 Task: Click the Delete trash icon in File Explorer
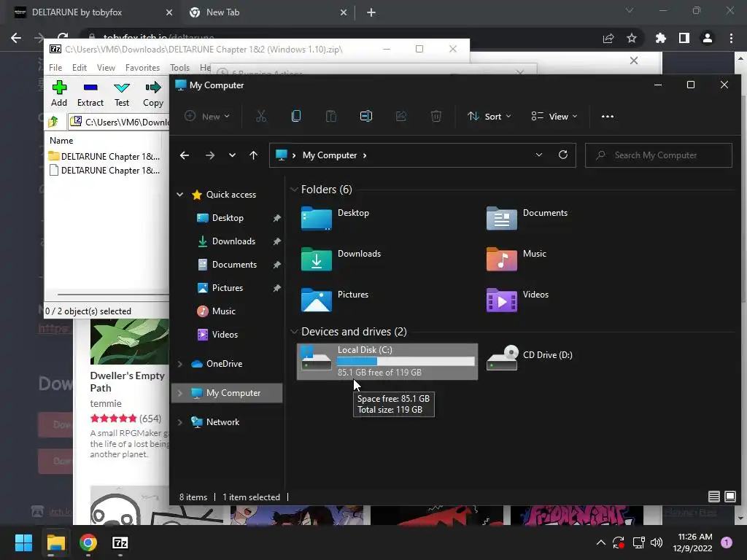click(x=436, y=116)
